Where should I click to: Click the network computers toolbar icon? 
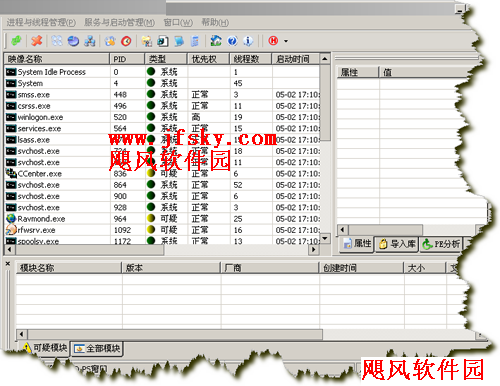click(90, 41)
